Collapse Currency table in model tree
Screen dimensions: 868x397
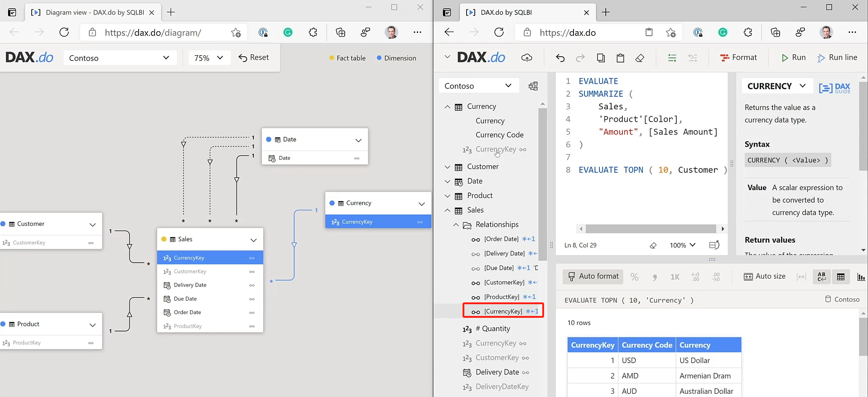pos(447,107)
